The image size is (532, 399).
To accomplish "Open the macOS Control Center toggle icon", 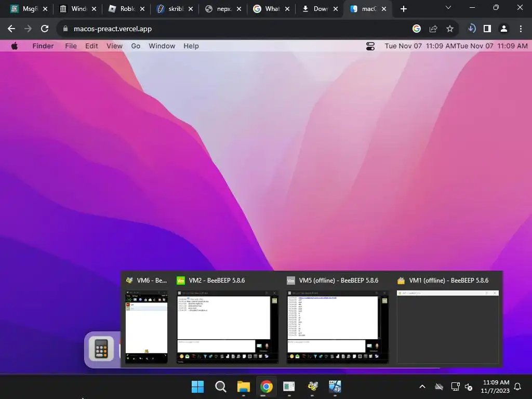I will pyautogui.click(x=370, y=46).
